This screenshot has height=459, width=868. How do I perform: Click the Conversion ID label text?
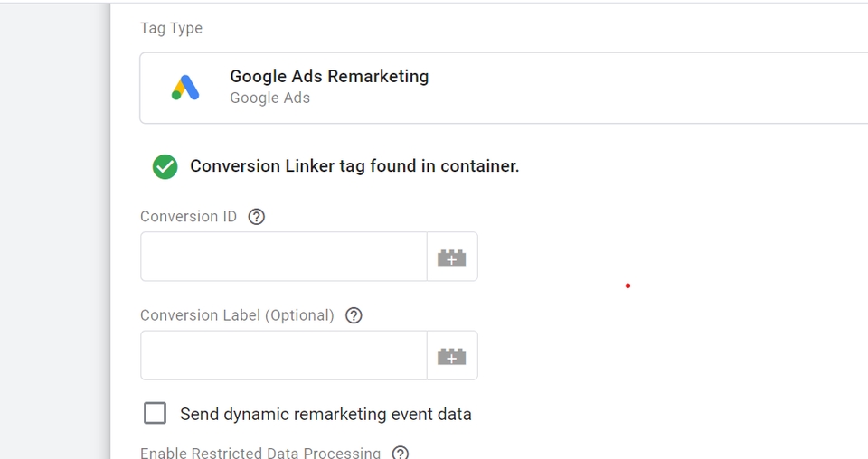click(x=188, y=217)
